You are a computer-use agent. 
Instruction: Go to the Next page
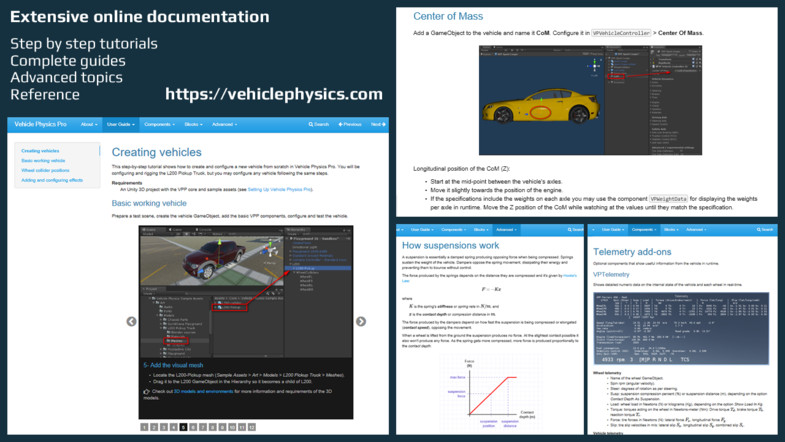378,124
